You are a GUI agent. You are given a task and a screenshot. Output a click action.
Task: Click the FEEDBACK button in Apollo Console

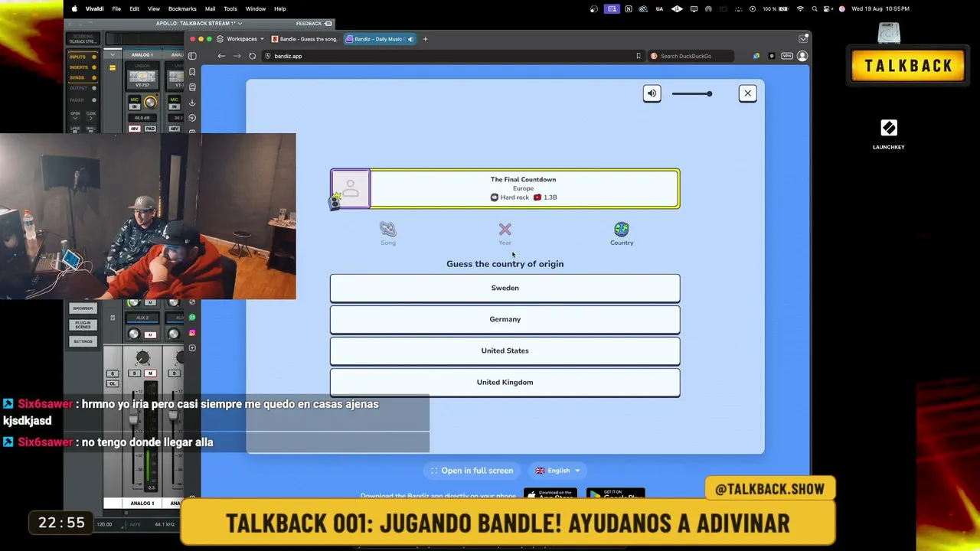(314, 24)
